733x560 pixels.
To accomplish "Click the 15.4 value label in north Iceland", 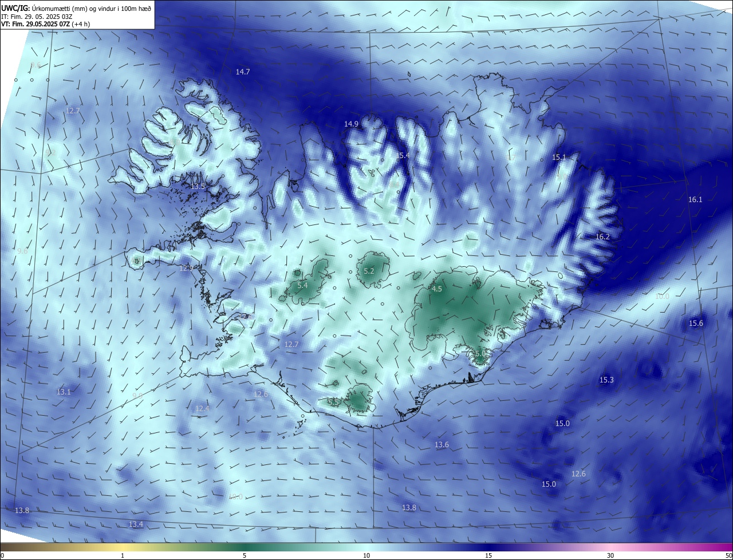I will [x=403, y=155].
